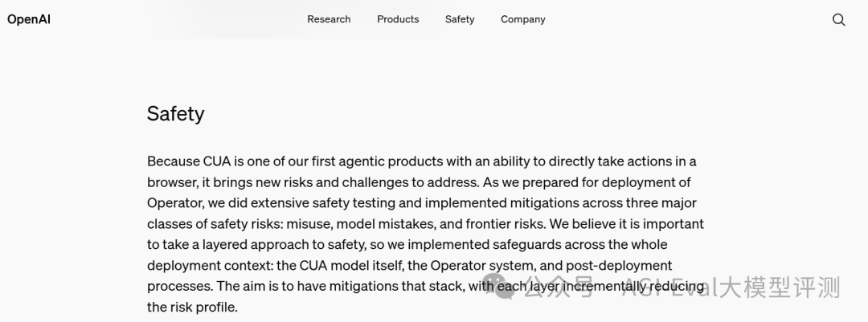
Task: Click the OpenAI logo
Action: [29, 19]
